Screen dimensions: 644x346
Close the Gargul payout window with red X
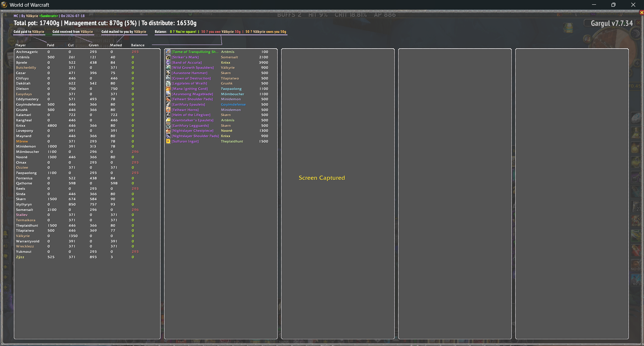pos(641,13)
